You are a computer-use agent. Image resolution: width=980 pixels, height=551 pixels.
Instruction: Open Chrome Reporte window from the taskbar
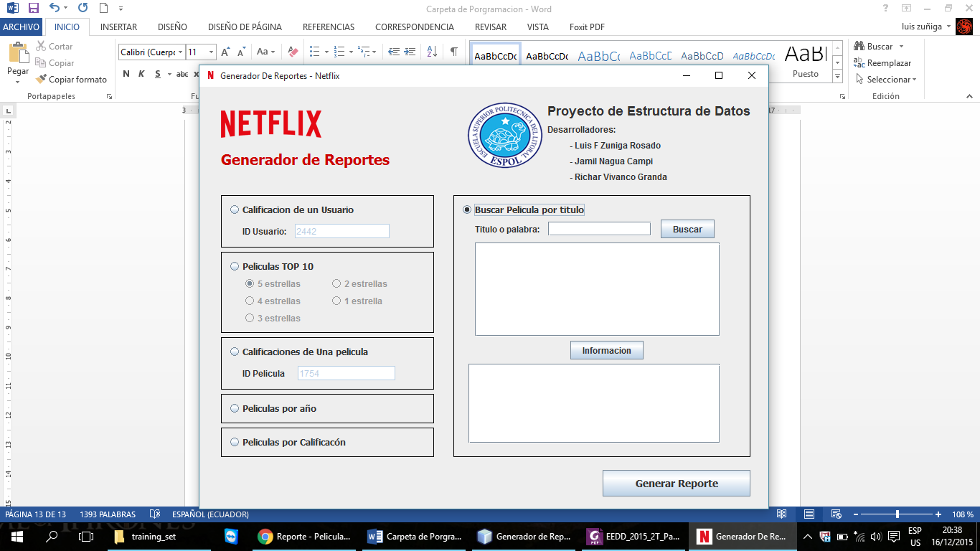[x=305, y=537]
